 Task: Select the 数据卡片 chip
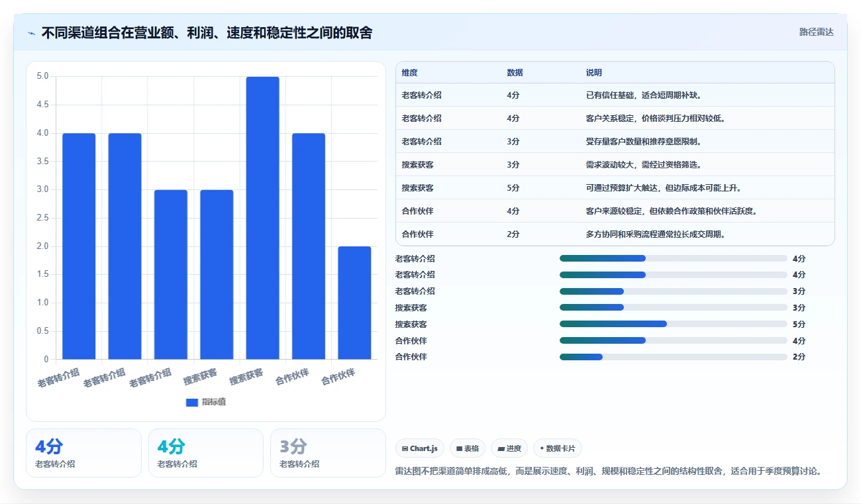558,448
